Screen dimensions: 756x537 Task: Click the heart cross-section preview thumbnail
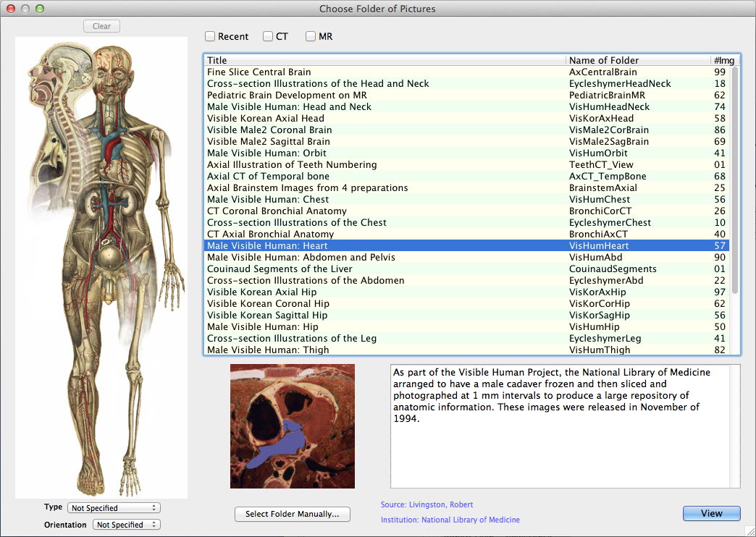[293, 426]
